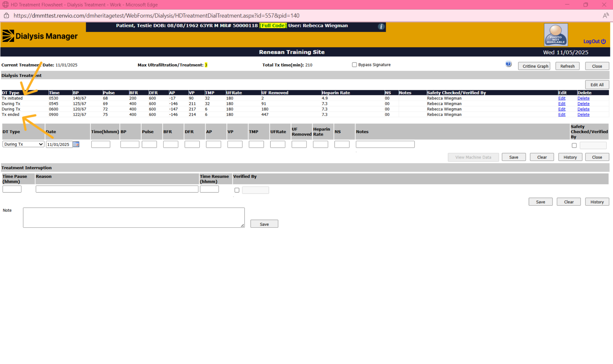Click the treatment Notes input field
This screenshot has width=613, height=364.
385,144
